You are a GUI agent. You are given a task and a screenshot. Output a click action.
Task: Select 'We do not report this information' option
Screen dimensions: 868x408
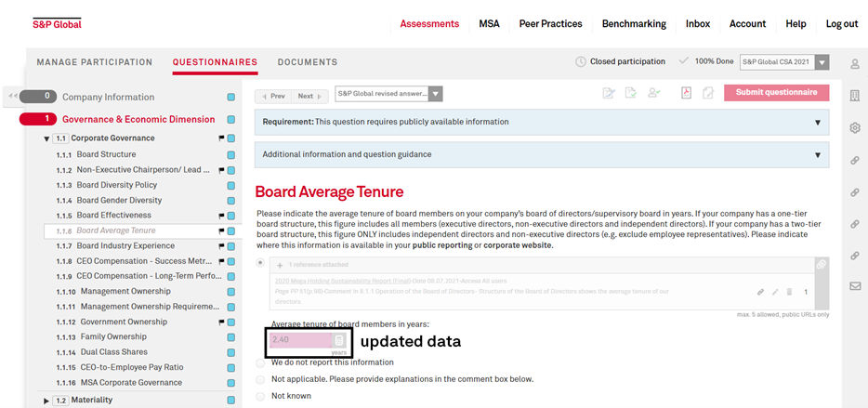[260, 363]
